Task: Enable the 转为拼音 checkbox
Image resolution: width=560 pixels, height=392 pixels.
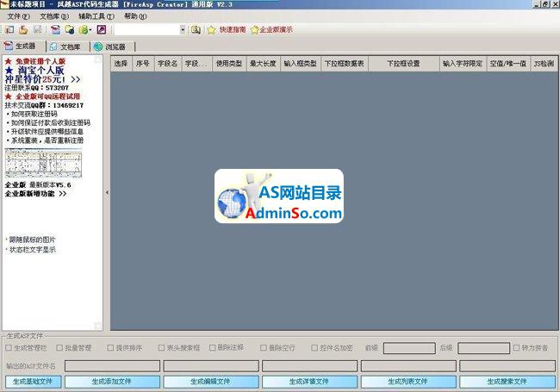Action: [516, 347]
